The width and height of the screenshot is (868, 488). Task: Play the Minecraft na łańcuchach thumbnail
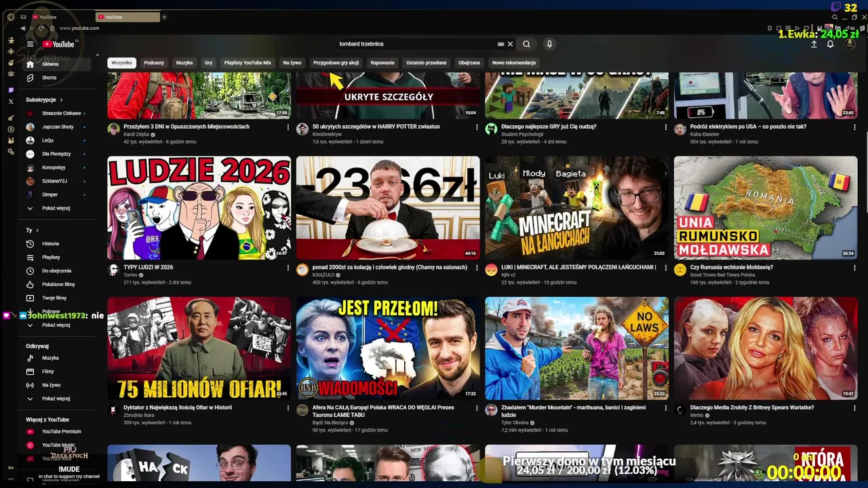coord(576,208)
